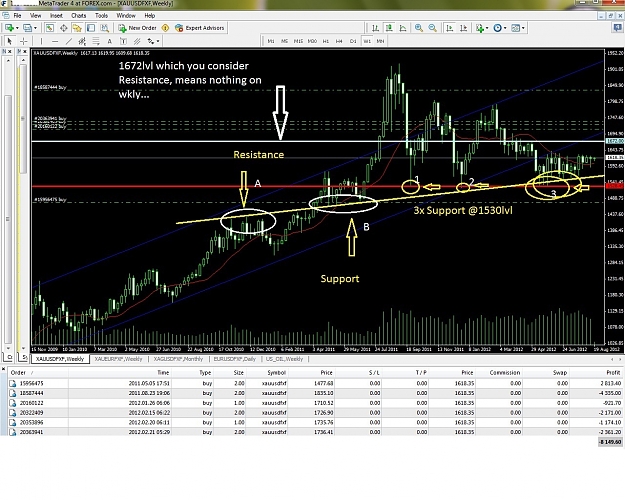Open a new chart with the toolbar icon
Viewport: 625px width, 500px height.
[9, 28]
